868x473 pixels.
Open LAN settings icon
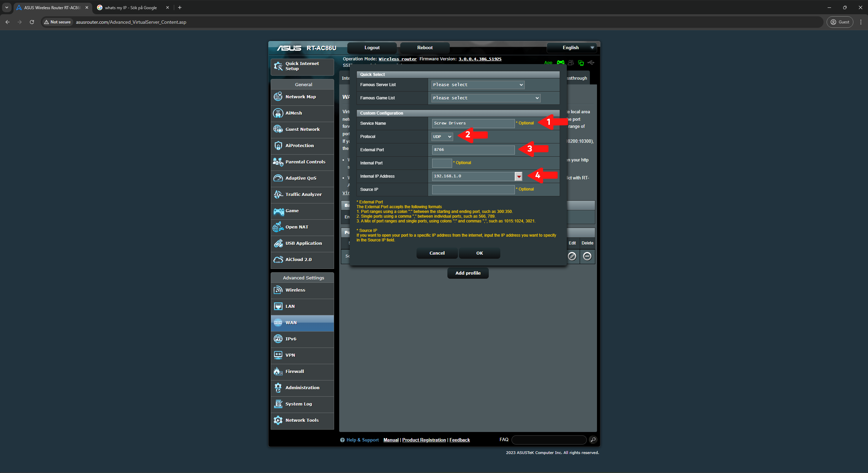[x=278, y=306]
